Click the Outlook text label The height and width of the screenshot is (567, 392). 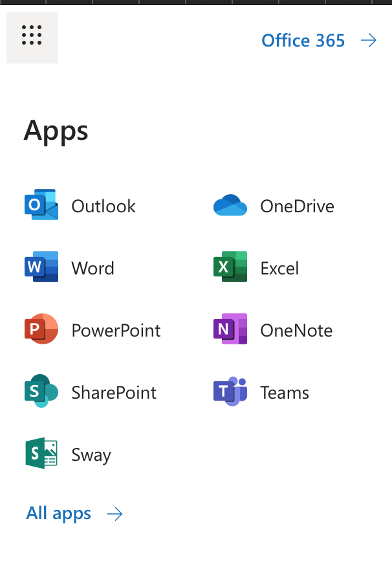pos(103,206)
